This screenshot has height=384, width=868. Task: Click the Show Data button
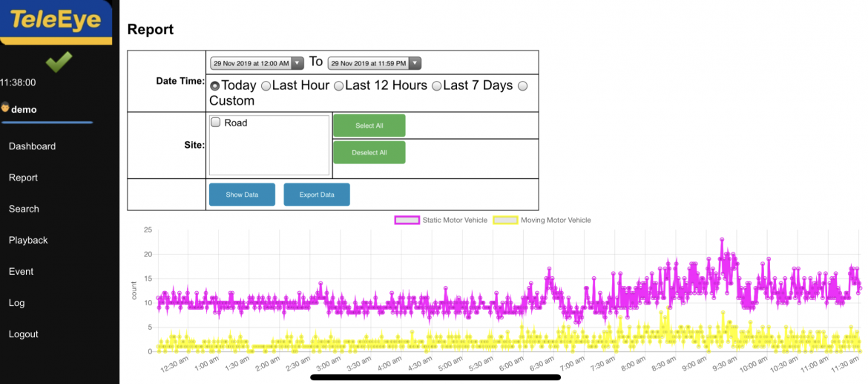coord(242,195)
